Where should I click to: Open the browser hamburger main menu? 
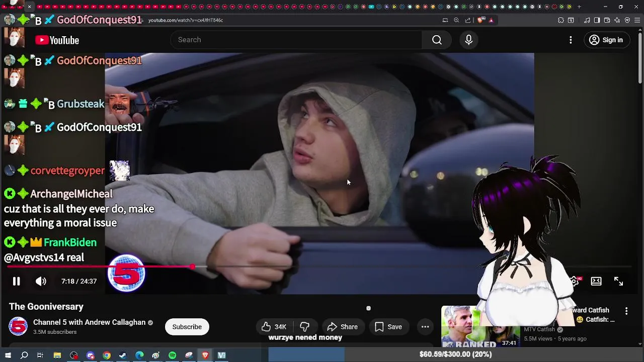coord(637,20)
